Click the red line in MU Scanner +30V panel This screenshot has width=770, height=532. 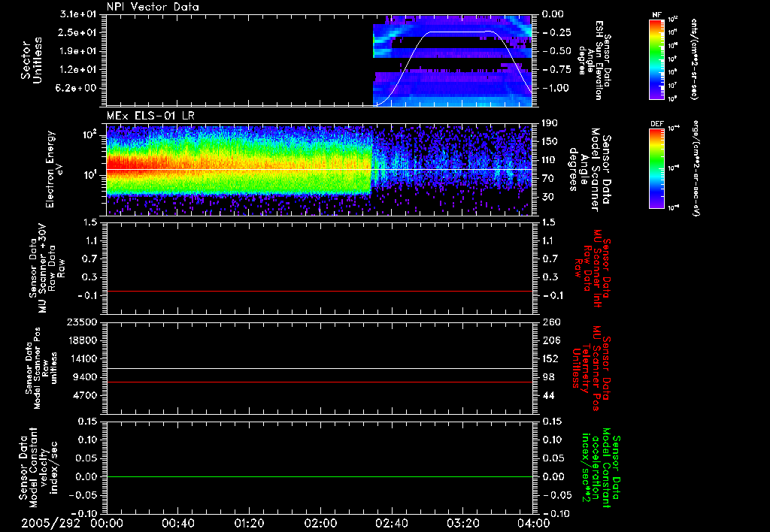(x=319, y=291)
